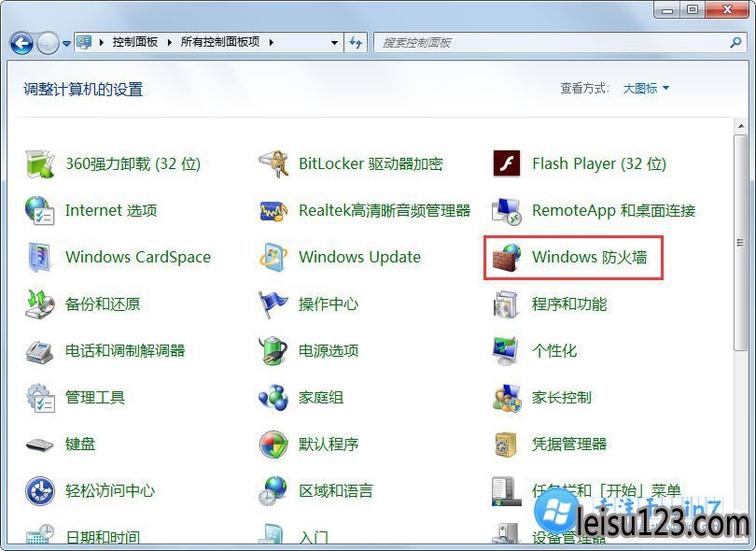Click the 轻松访问中心 text link
Viewport: 756px width, 551px height.
pos(110,490)
